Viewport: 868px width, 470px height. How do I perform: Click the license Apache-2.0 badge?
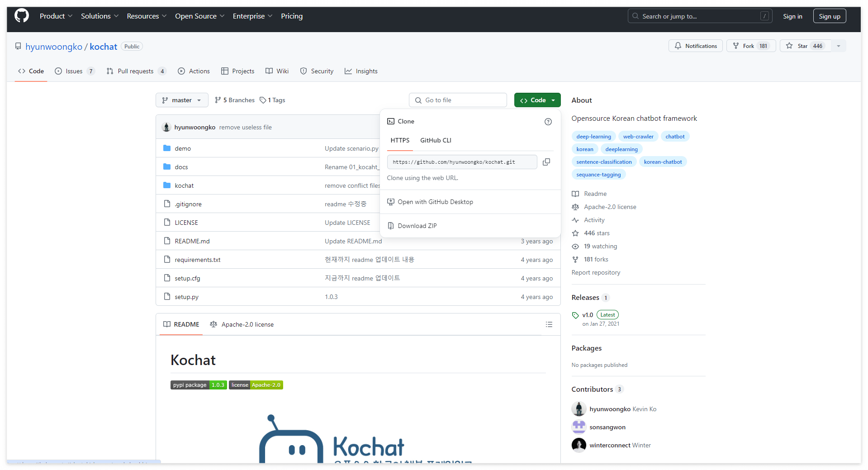click(x=256, y=385)
